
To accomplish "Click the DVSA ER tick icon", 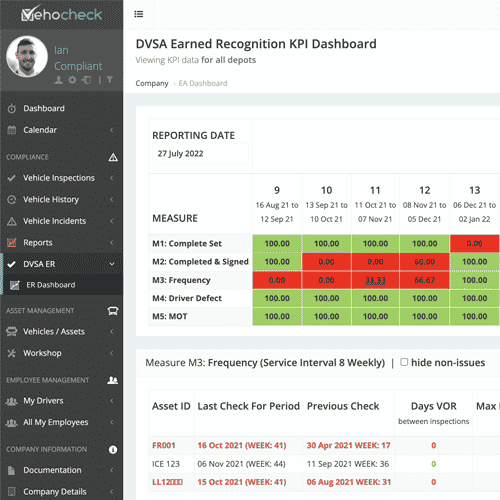I will tap(12, 264).
